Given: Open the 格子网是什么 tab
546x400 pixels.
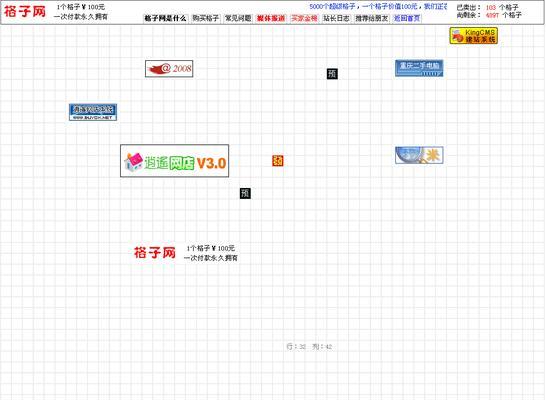Looking at the screenshot, I should [x=166, y=18].
